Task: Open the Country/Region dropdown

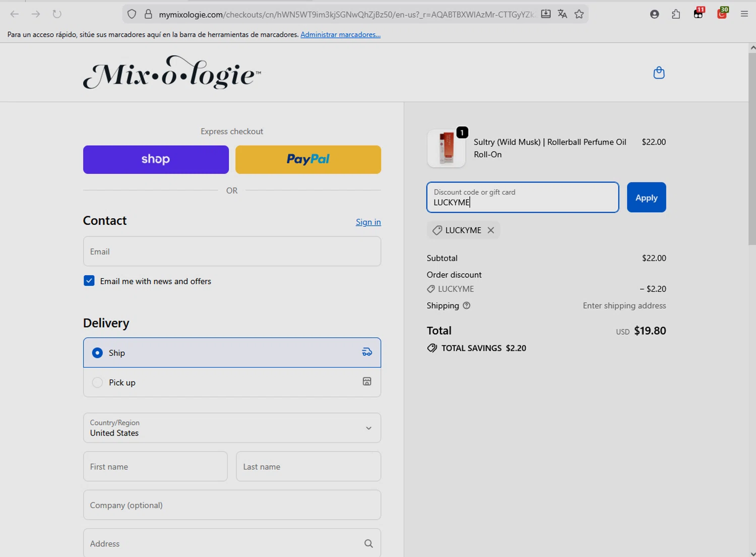Action: pos(232,428)
